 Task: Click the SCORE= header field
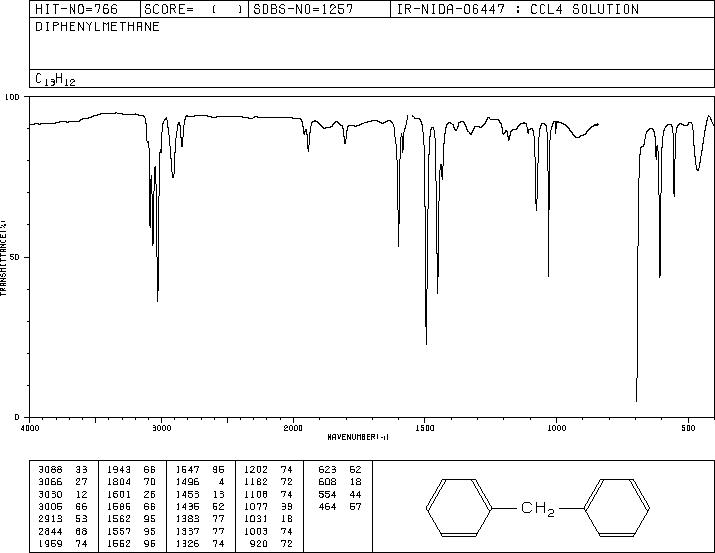[x=194, y=9]
